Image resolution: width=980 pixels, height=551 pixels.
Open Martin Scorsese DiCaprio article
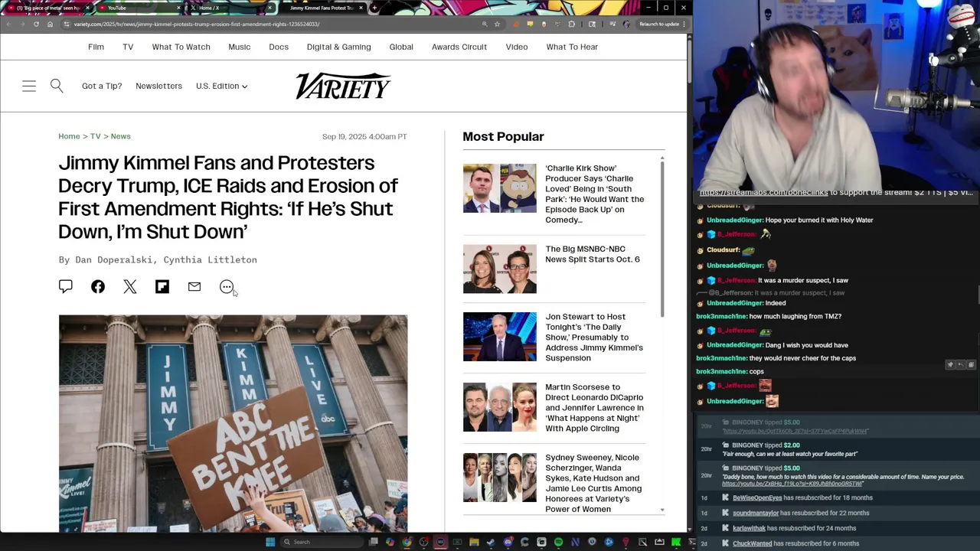[x=594, y=407]
